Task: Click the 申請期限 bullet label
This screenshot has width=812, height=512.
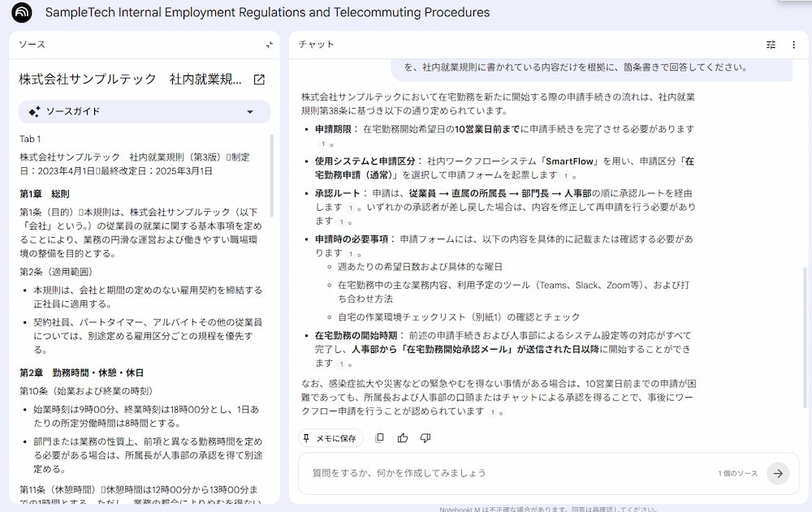Action: point(333,129)
